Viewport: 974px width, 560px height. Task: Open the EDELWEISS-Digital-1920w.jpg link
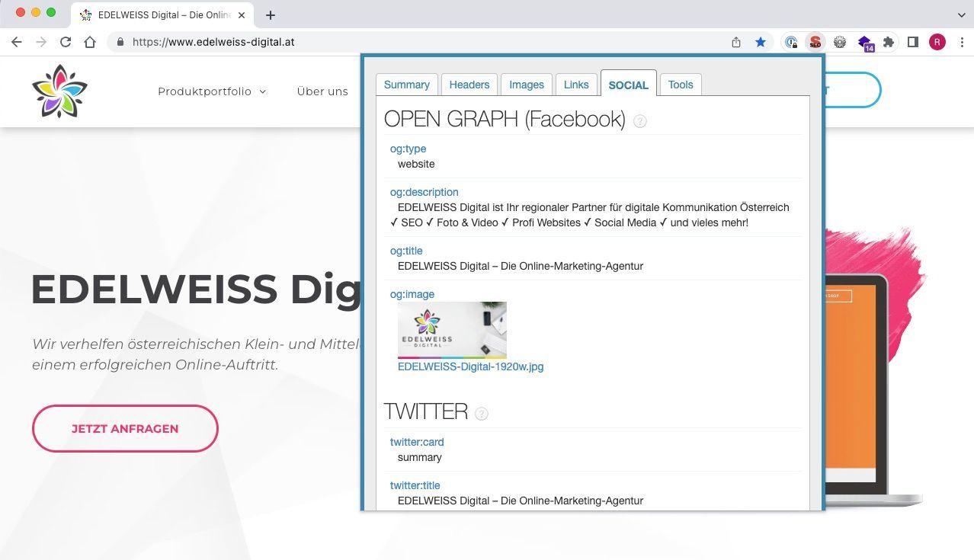tap(470, 366)
